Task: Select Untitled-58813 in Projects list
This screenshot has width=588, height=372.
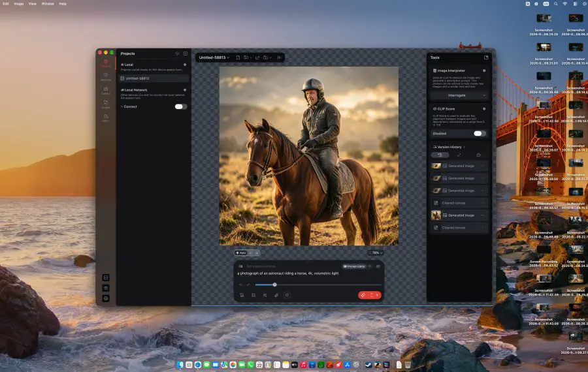Action: tap(153, 78)
